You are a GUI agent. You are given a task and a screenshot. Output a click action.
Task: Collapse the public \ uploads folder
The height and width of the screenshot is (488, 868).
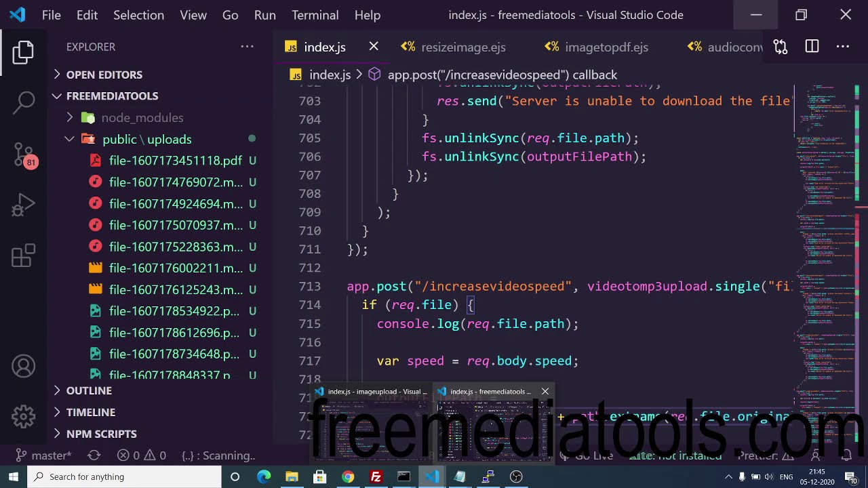(x=146, y=139)
